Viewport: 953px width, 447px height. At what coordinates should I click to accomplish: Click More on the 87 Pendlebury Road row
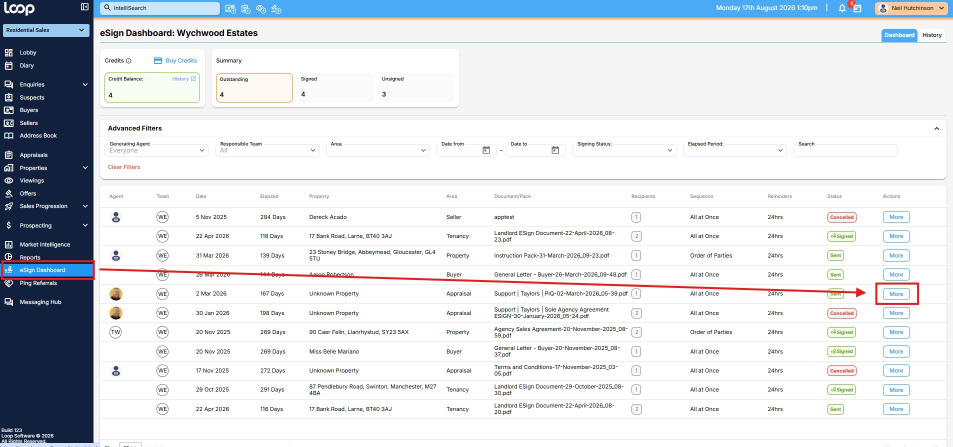(x=896, y=390)
